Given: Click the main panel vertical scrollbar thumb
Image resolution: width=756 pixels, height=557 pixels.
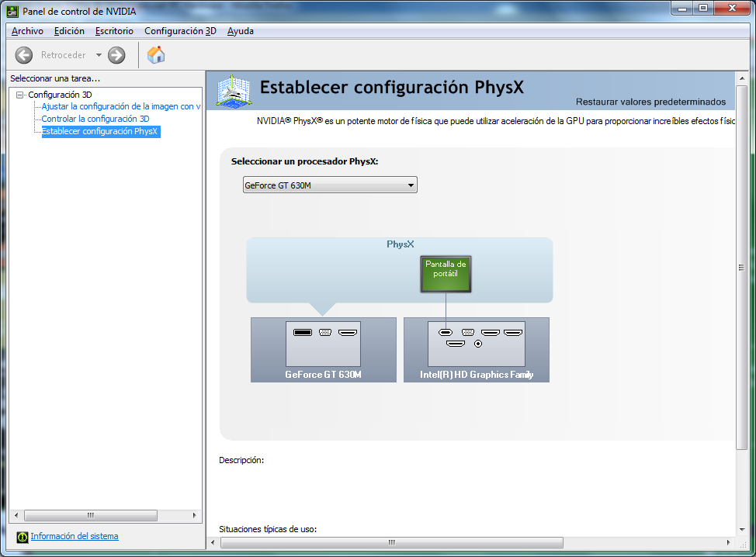Looking at the screenshot, I should point(741,268).
